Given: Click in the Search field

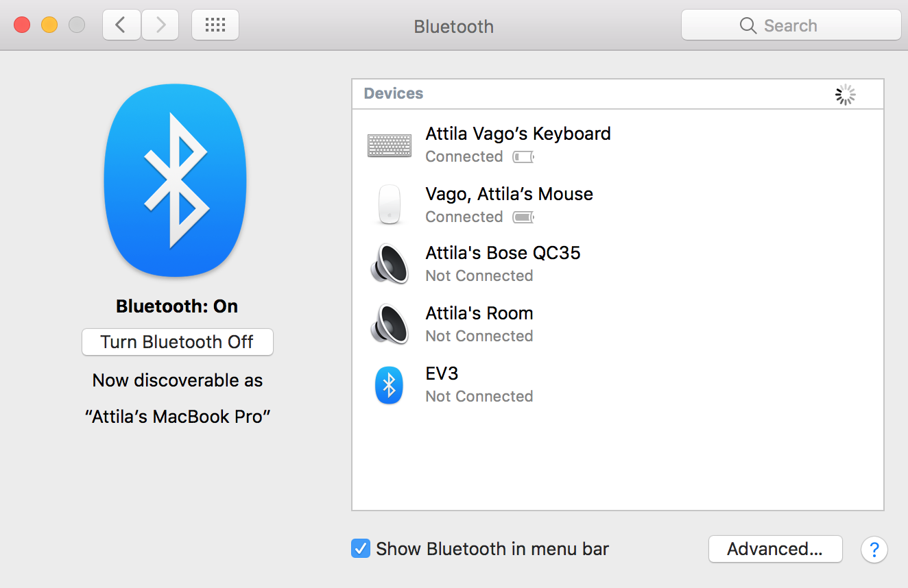Looking at the screenshot, I should coord(791,25).
